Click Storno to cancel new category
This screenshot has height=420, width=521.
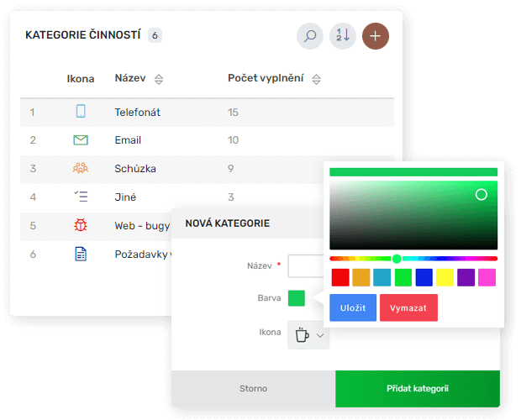[x=253, y=389]
